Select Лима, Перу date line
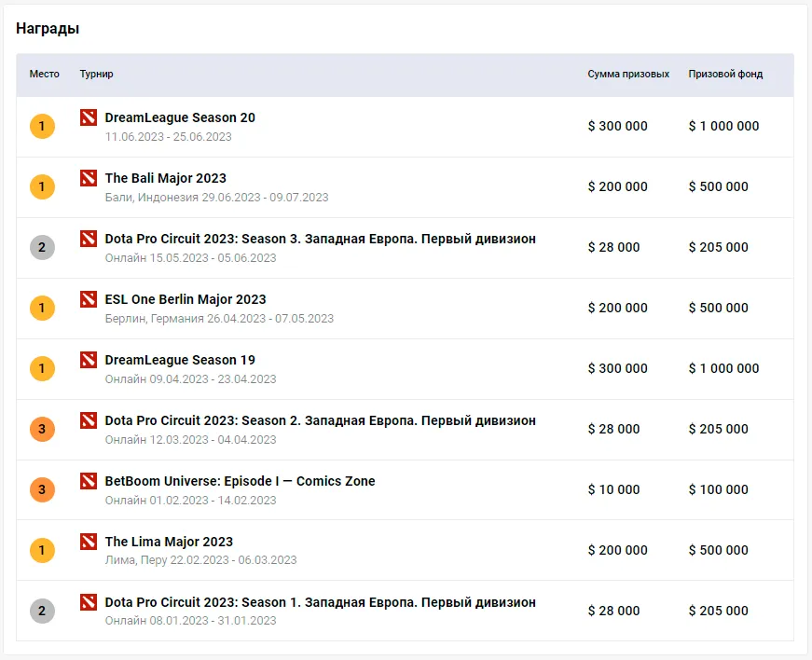The image size is (812, 660). pyautogui.click(x=201, y=560)
